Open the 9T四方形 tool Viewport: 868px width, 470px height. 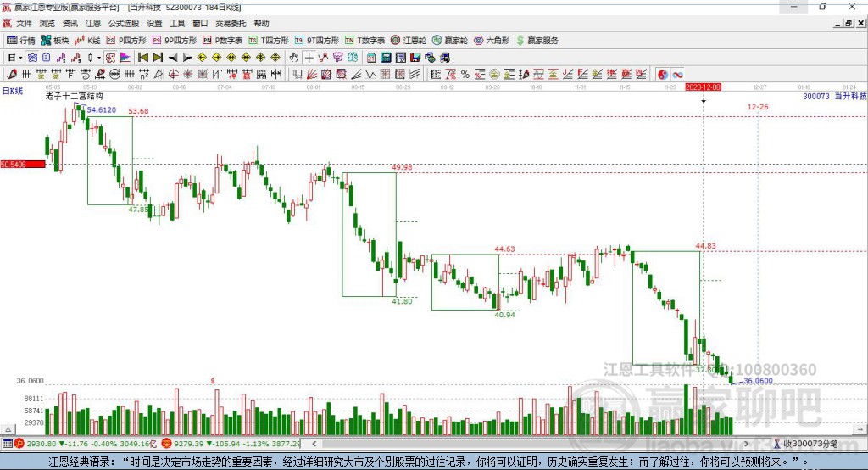click(x=317, y=41)
